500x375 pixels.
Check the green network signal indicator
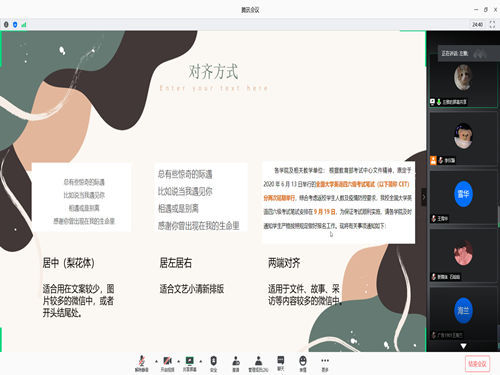click(x=24, y=25)
